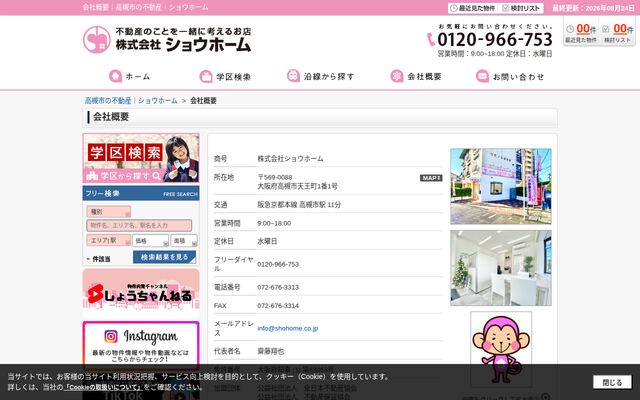This screenshot has height=400, width=640.
Task: Open the Instagram banner
Action: pyautogui.click(x=141, y=346)
